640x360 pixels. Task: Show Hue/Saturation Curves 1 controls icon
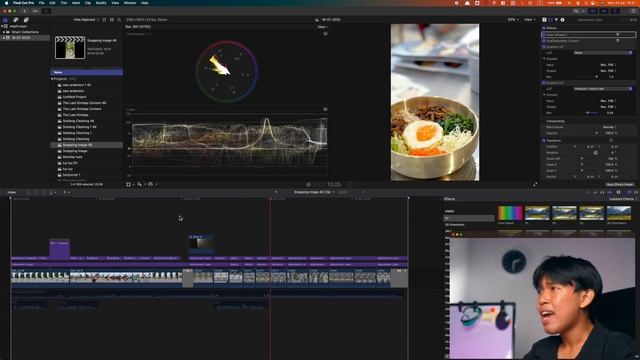618,41
